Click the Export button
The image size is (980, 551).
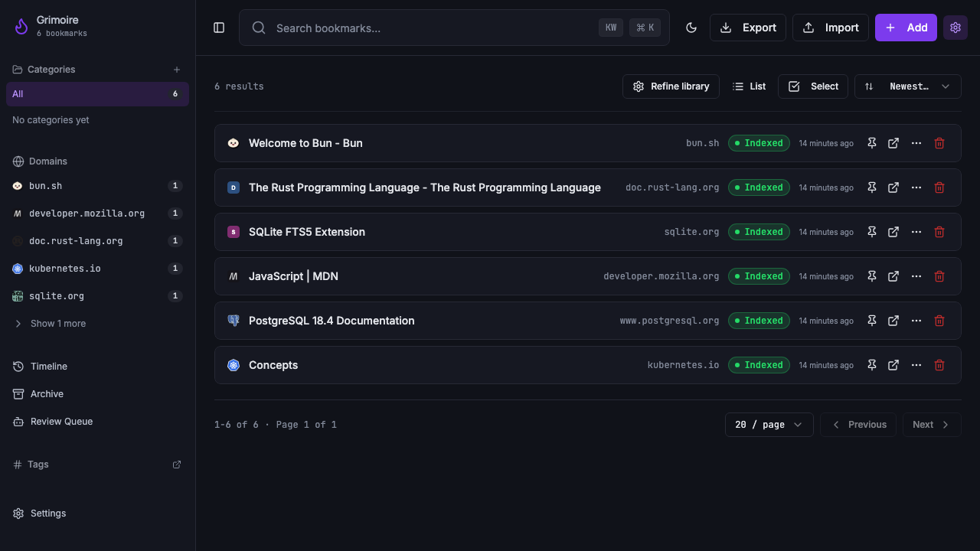[x=748, y=28]
